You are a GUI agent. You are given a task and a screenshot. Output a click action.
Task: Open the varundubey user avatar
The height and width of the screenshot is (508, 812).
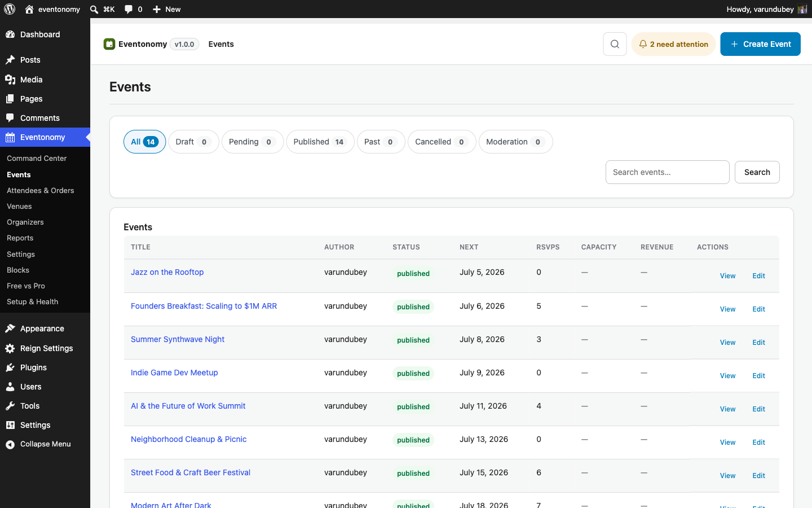pyautogui.click(x=802, y=9)
